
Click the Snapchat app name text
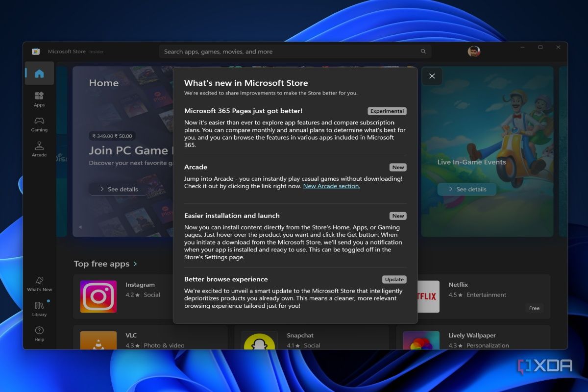coord(300,336)
